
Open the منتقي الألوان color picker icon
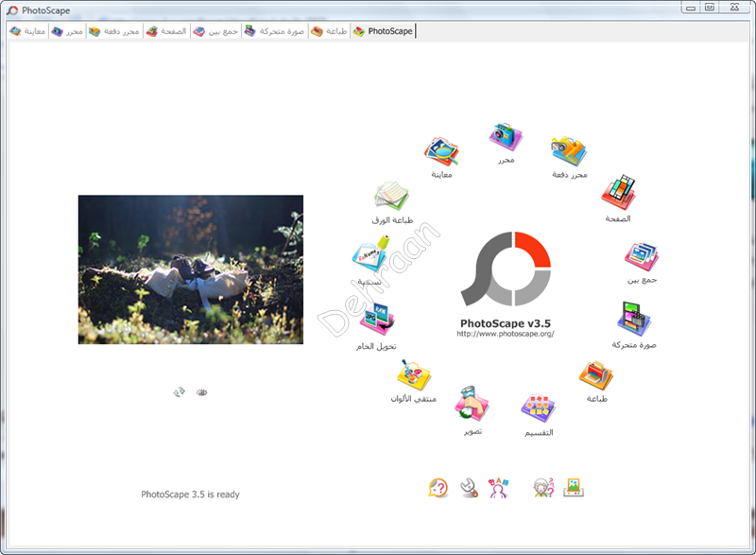click(x=414, y=374)
